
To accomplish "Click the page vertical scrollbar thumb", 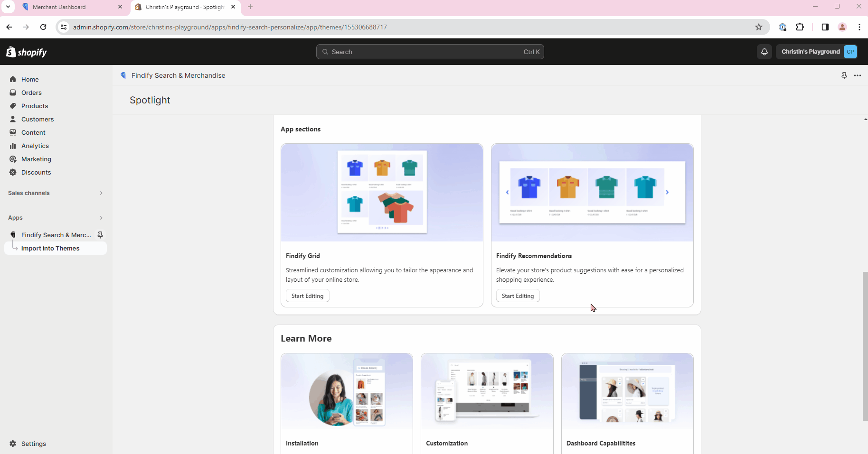I will [865, 346].
